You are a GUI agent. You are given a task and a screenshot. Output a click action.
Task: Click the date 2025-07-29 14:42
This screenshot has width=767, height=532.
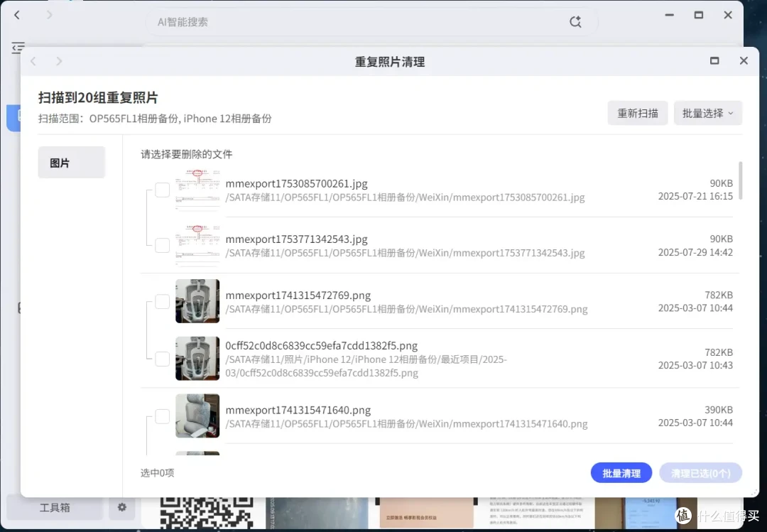pyautogui.click(x=695, y=252)
